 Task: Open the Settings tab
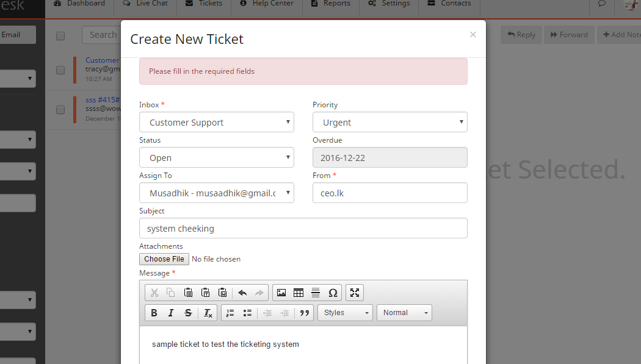[x=389, y=4]
